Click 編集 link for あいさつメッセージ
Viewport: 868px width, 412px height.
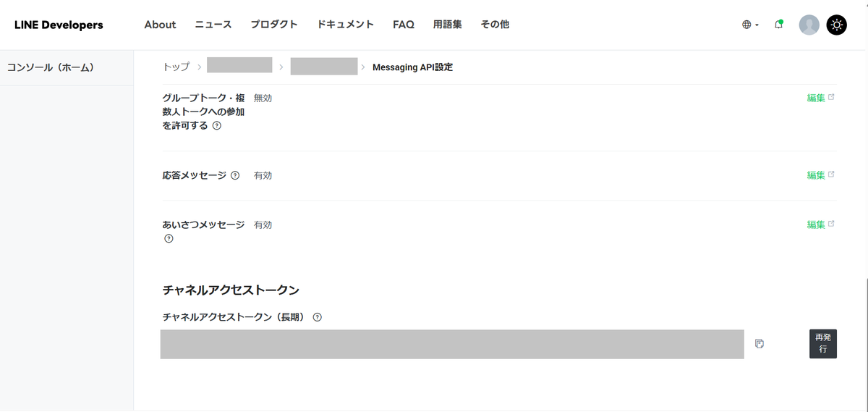click(820, 224)
